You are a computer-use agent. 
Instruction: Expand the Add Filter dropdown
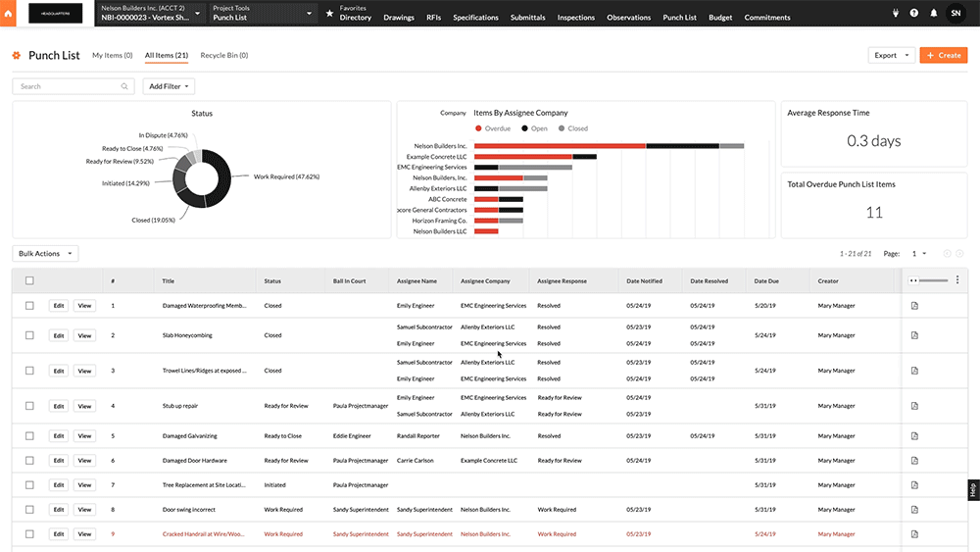(x=169, y=86)
